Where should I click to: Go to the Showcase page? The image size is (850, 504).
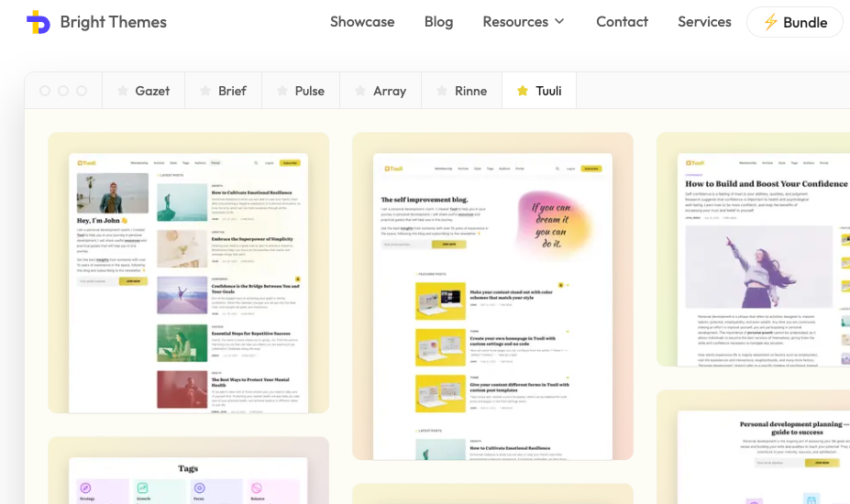pyautogui.click(x=362, y=22)
